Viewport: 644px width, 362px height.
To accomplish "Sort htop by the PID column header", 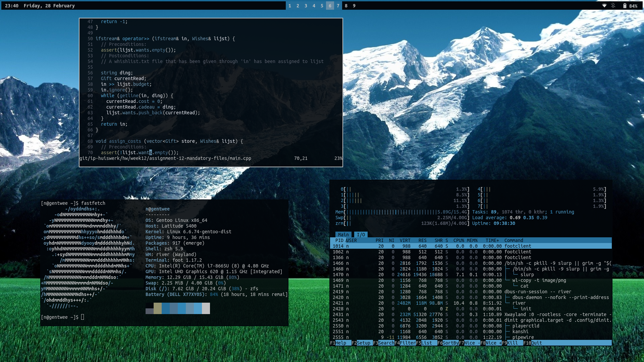I will 339,240.
